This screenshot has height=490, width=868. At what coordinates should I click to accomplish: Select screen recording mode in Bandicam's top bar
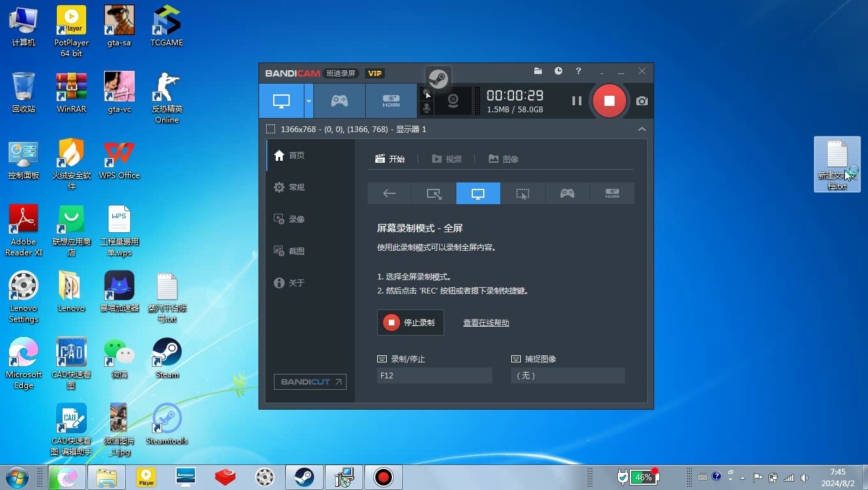pyautogui.click(x=281, y=101)
